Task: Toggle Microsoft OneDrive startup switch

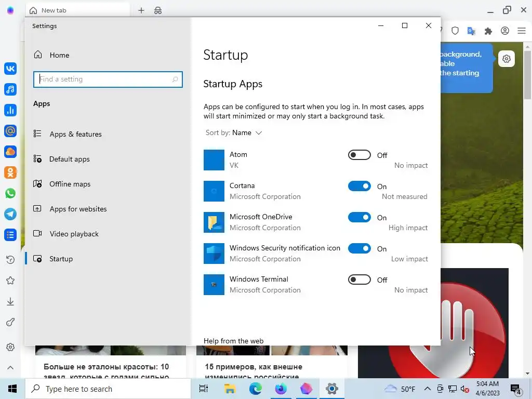Action: pos(360,217)
